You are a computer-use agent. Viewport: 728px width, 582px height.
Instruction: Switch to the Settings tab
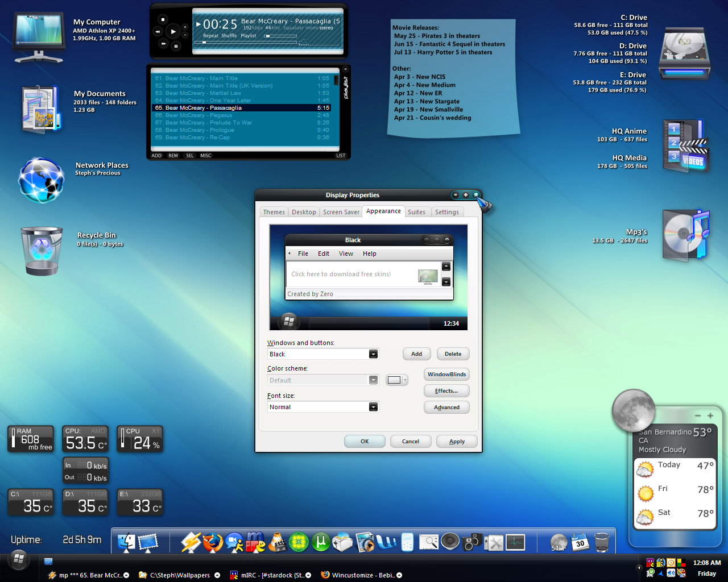447,212
